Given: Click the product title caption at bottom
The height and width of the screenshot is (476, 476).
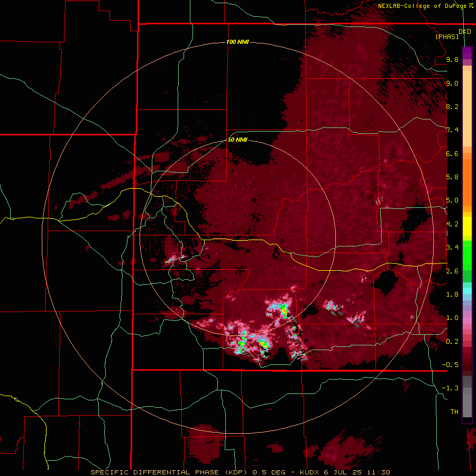Looking at the screenshot, I should tap(240, 472).
